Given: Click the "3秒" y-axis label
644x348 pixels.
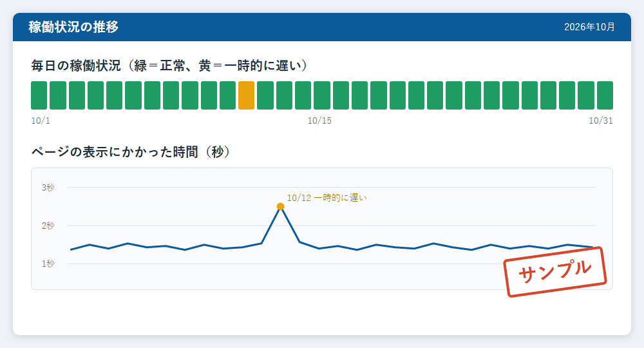Looking at the screenshot, I should [48, 188].
